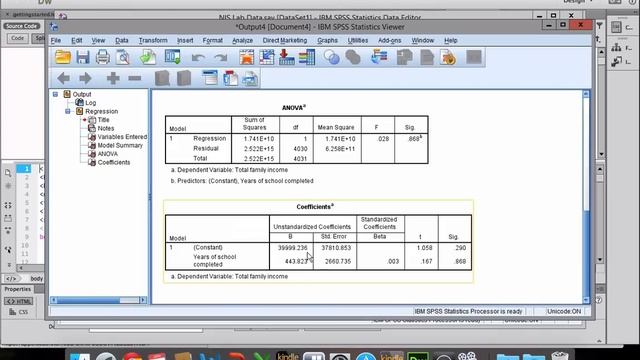640x360 pixels.
Task: Undo the last action
Action: click(x=198, y=58)
